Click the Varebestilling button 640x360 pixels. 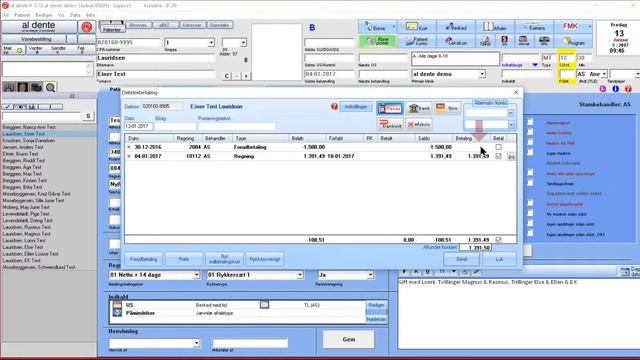[36, 39]
